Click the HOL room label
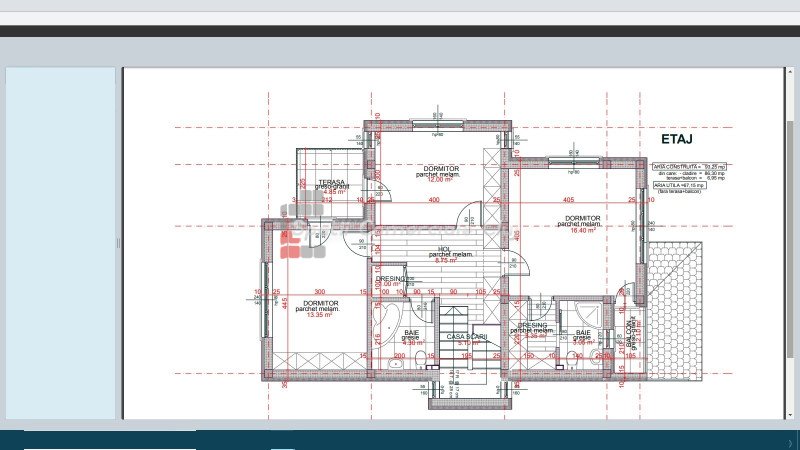 441,250
